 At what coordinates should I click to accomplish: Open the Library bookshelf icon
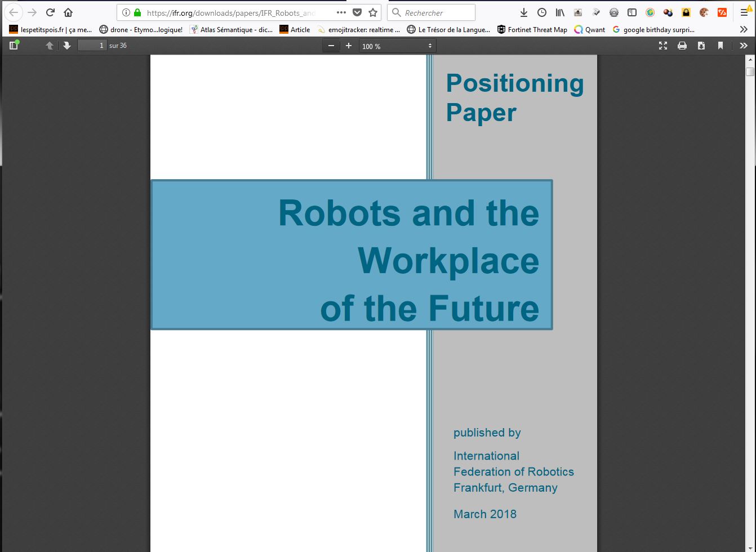[560, 12]
